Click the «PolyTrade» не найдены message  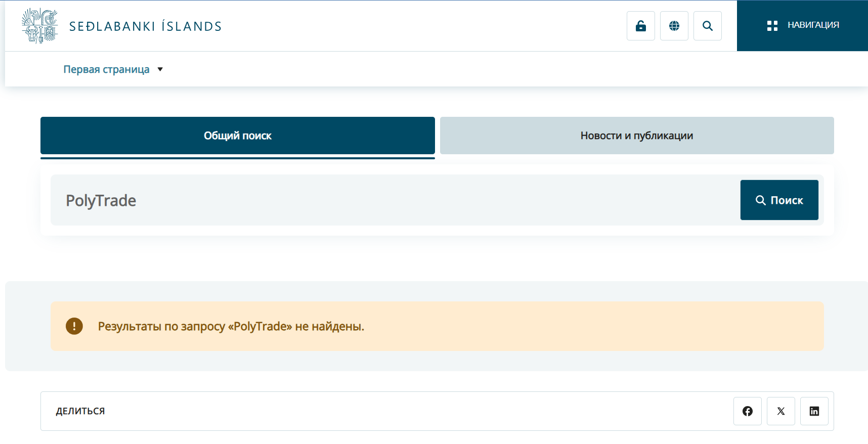[231, 326]
